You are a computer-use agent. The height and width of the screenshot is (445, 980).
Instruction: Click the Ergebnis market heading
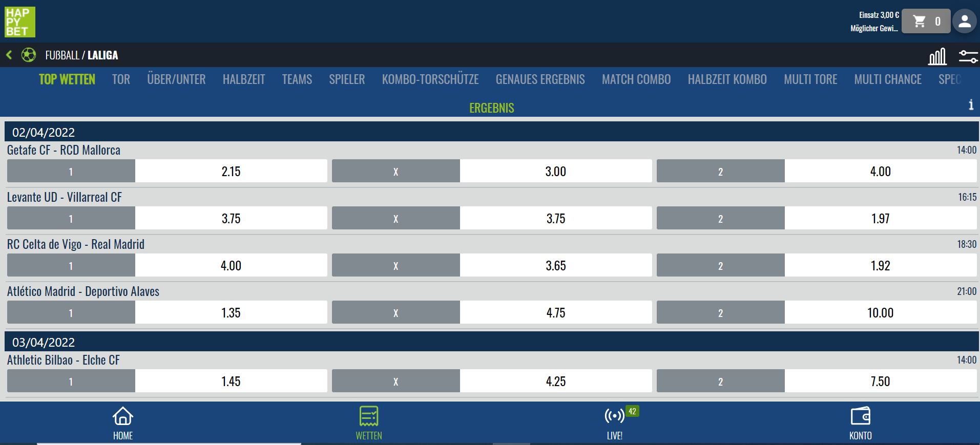coord(492,108)
